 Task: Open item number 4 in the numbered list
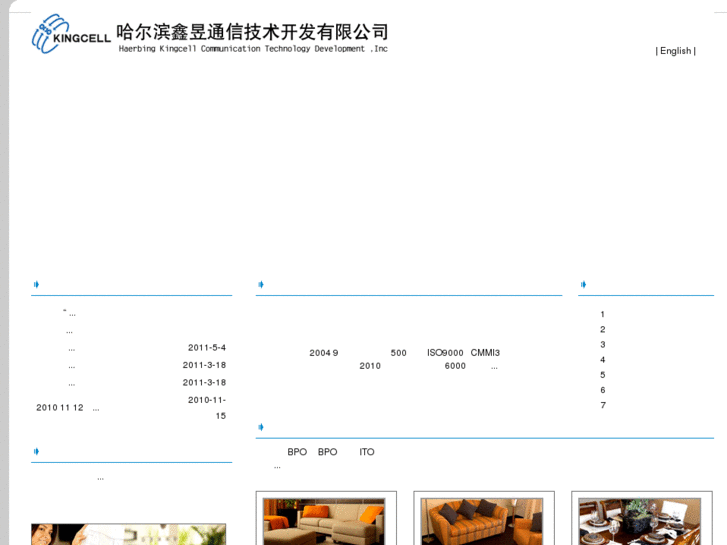click(602, 360)
